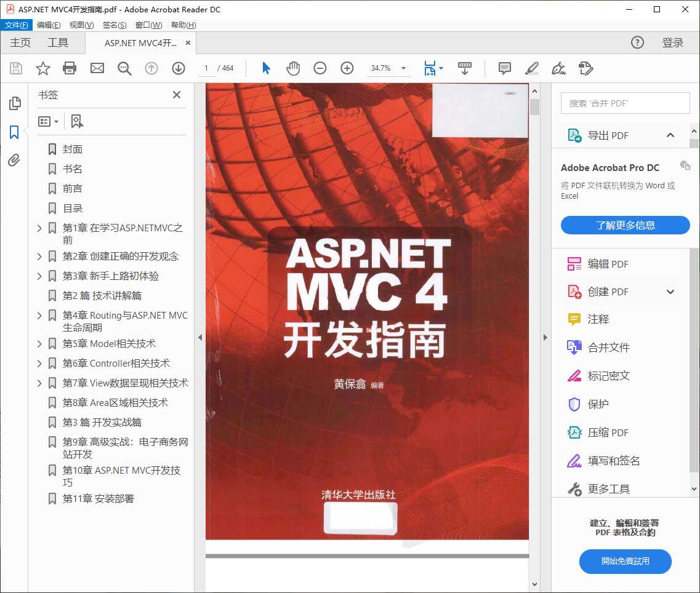700x593 pixels.
Task: Expand the 创建 PDF options
Action: 670,292
